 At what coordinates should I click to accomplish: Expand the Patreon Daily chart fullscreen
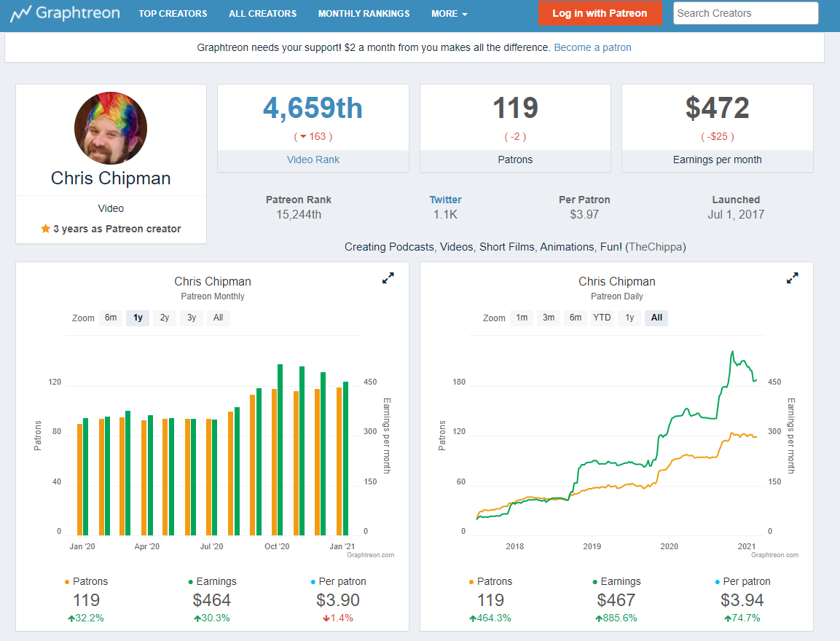tap(793, 278)
